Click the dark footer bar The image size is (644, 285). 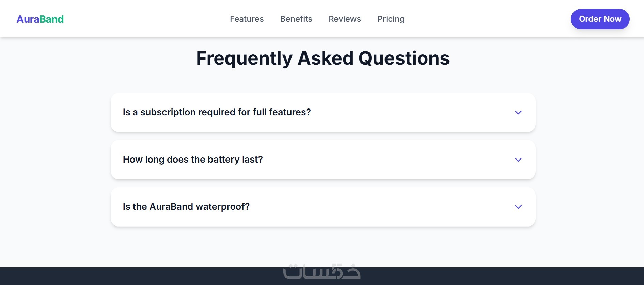point(136,276)
